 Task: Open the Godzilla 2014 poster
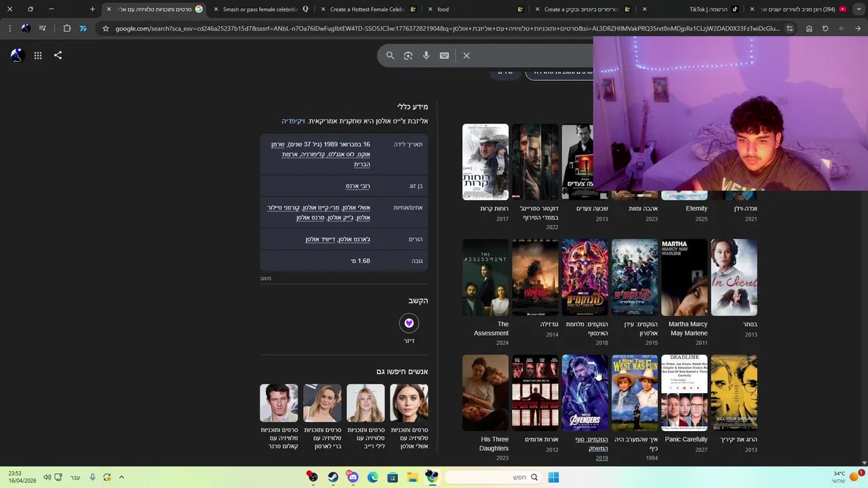pyautogui.click(x=535, y=277)
